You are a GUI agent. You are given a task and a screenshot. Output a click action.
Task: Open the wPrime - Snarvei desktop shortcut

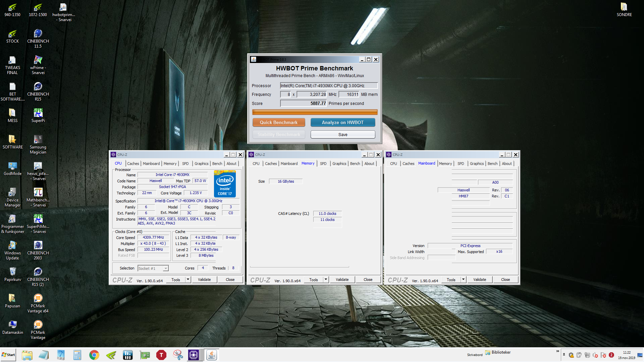38,65
